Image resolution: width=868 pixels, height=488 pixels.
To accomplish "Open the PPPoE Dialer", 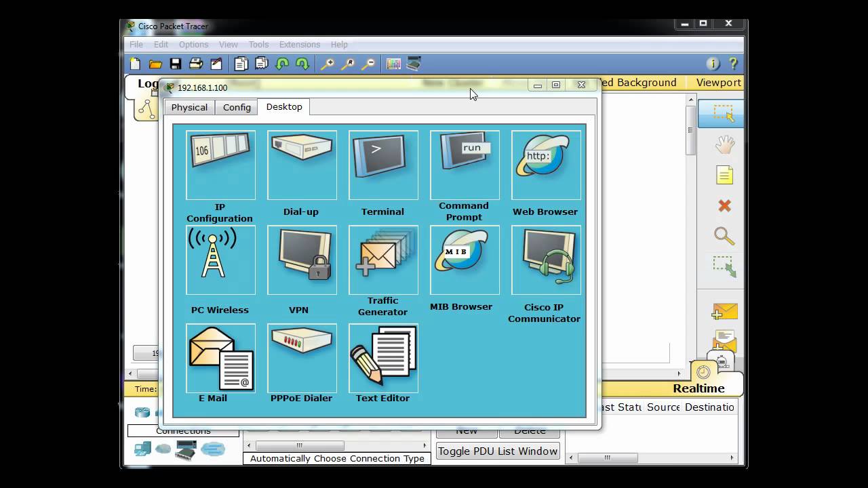I will pyautogui.click(x=302, y=359).
